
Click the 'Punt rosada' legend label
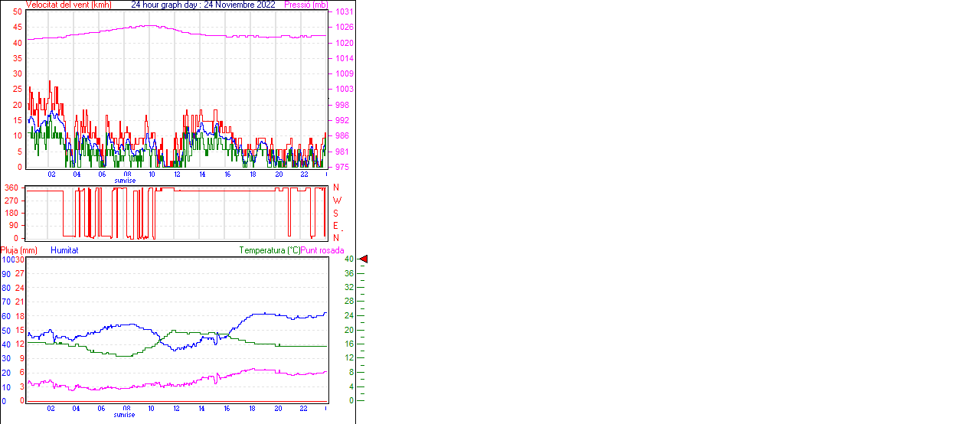coord(322,250)
